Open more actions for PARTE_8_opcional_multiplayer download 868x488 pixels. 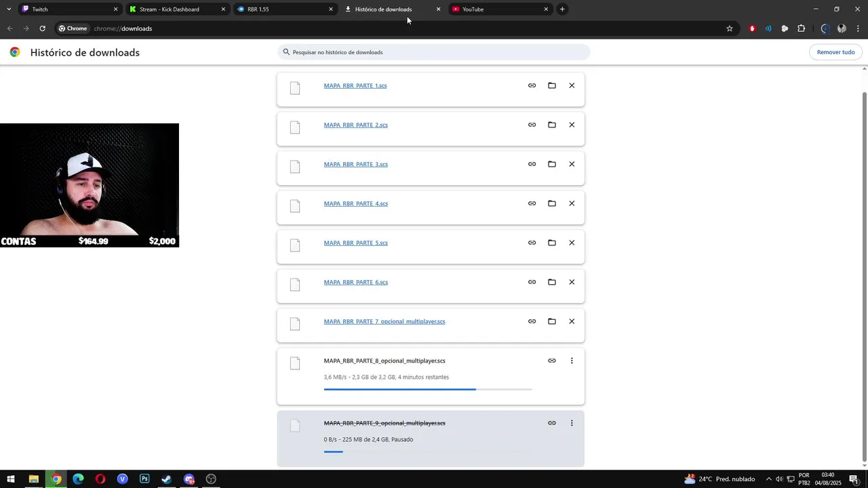point(572,361)
